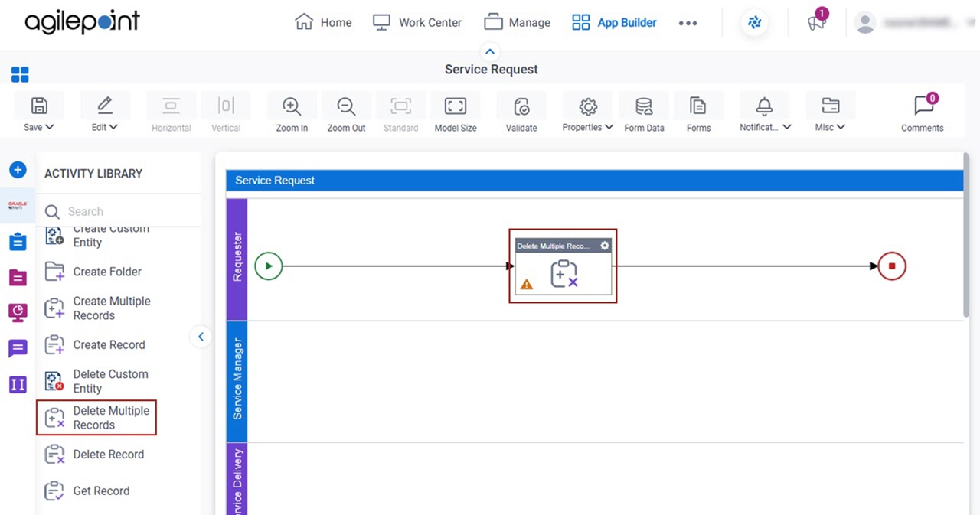The image size is (980, 515).
Task: Open the Manage section
Action: tap(518, 22)
